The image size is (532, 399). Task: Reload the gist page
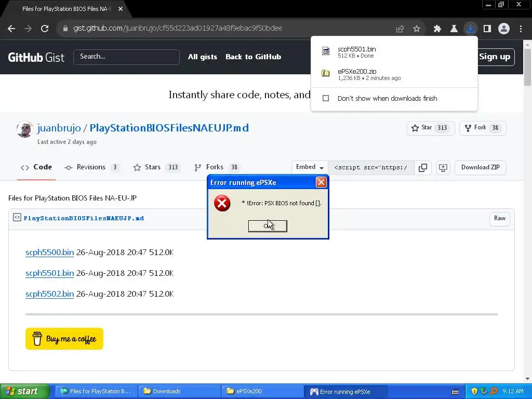pyautogui.click(x=45, y=29)
